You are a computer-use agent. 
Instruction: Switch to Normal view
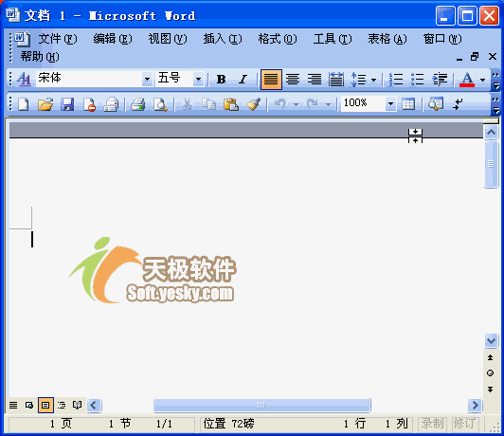(x=13, y=405)
